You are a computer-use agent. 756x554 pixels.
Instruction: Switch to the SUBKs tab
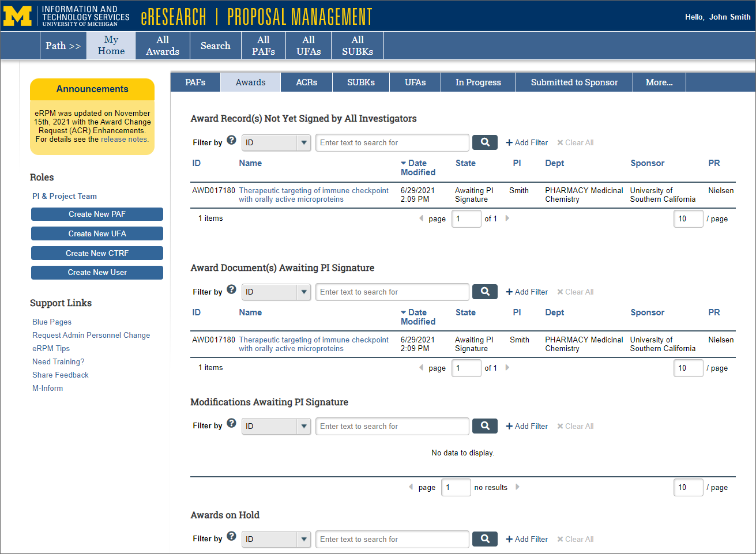click(361, 82)
